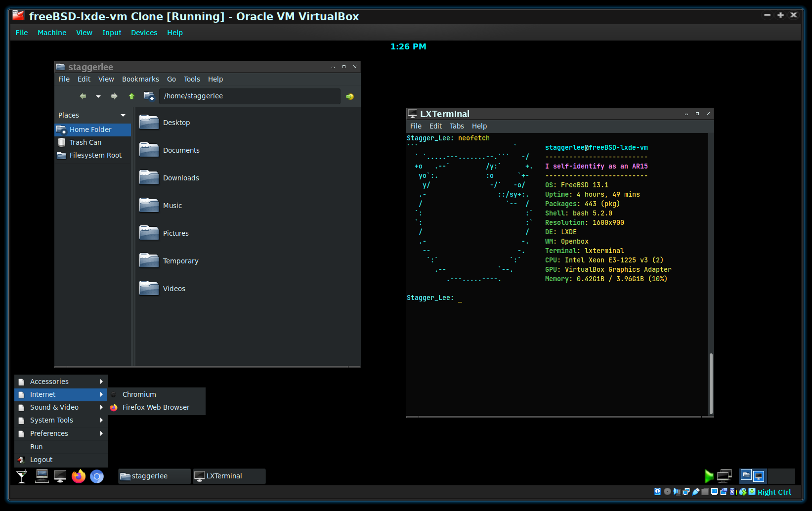Click the green play arrow tray icon
812x511 pixels.
coord(709,476)
